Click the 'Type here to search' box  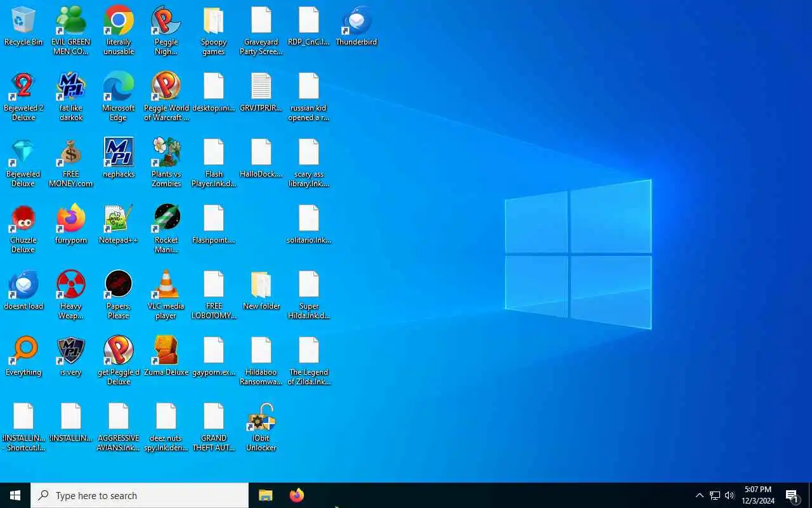(140, 495)
